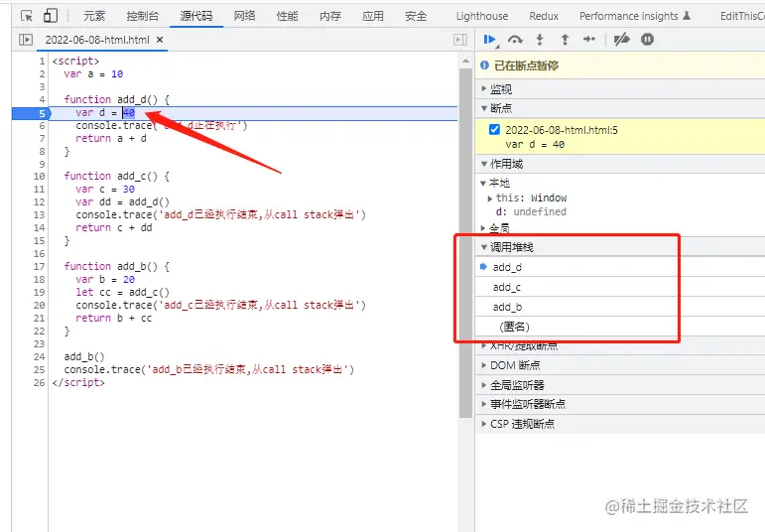This screenshot has height=532, width=765.
Task: Switch to the 性能 (Performance) tab
Action: click(x=288, y=16)
